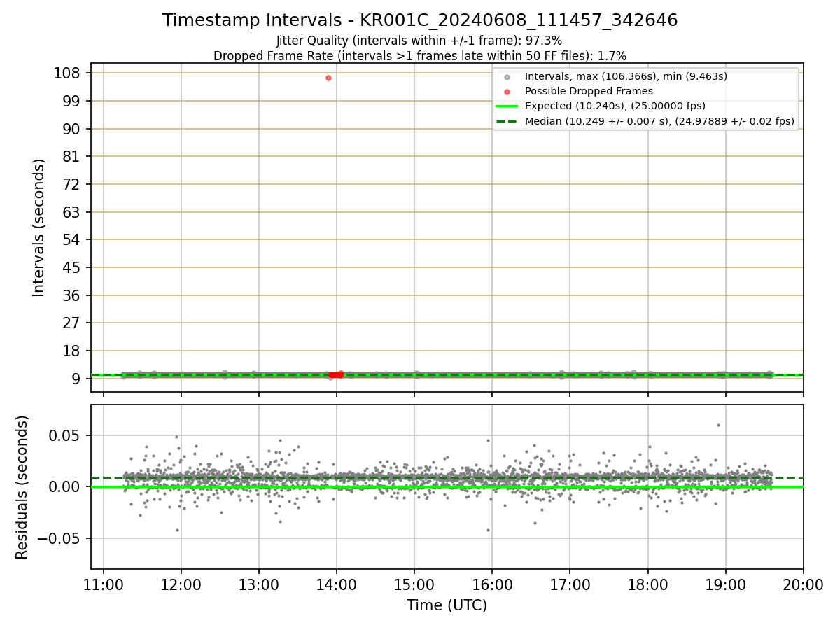
Task: Click the red outlier point near 106 seconds
Action: click(328, 78)
